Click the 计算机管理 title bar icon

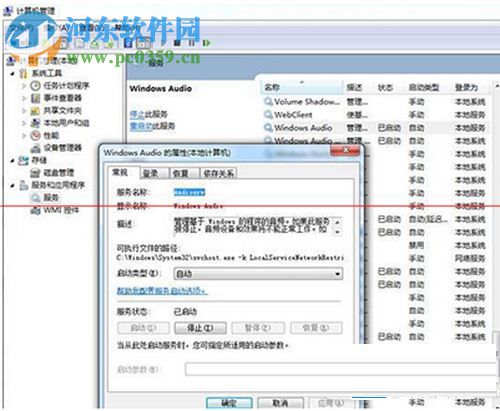8,11
